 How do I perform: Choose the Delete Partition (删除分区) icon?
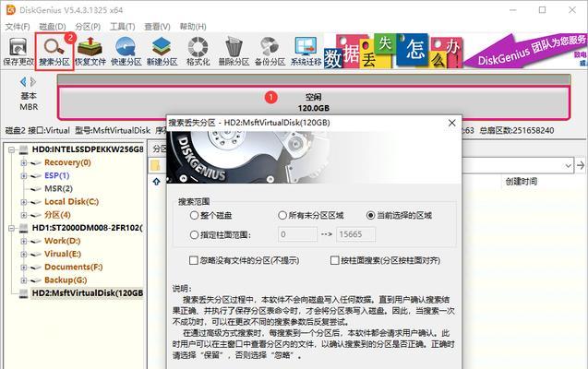pyautogui.click(x=234, y=52)
